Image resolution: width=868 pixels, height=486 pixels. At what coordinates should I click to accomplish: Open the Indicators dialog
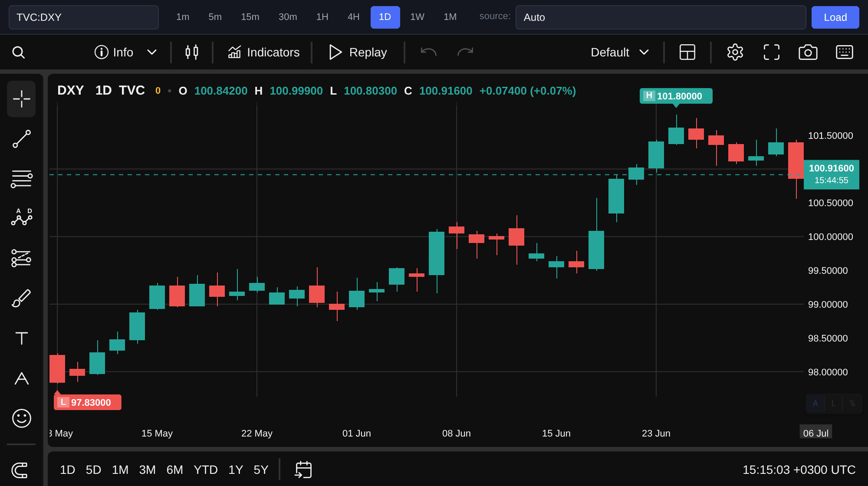(263, 53)
